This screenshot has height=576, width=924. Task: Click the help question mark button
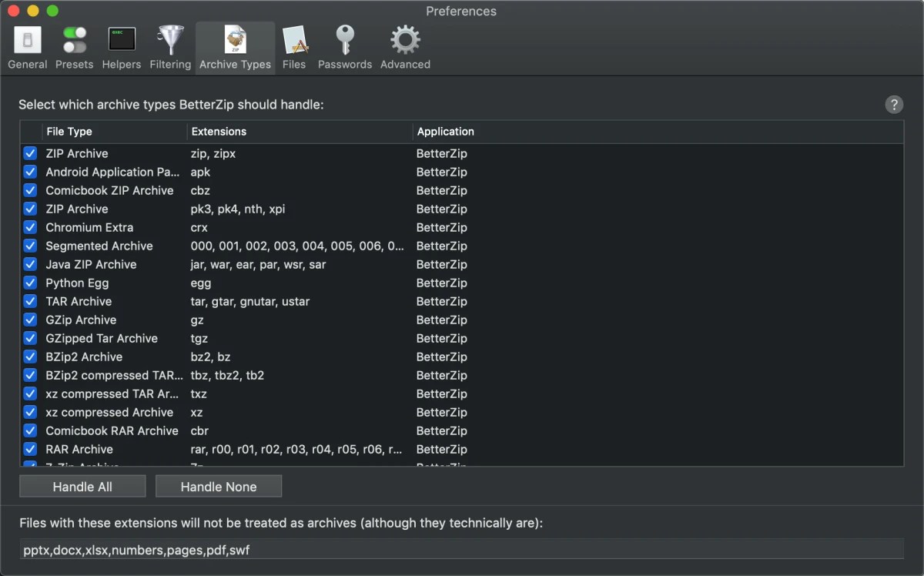(893, 105)
